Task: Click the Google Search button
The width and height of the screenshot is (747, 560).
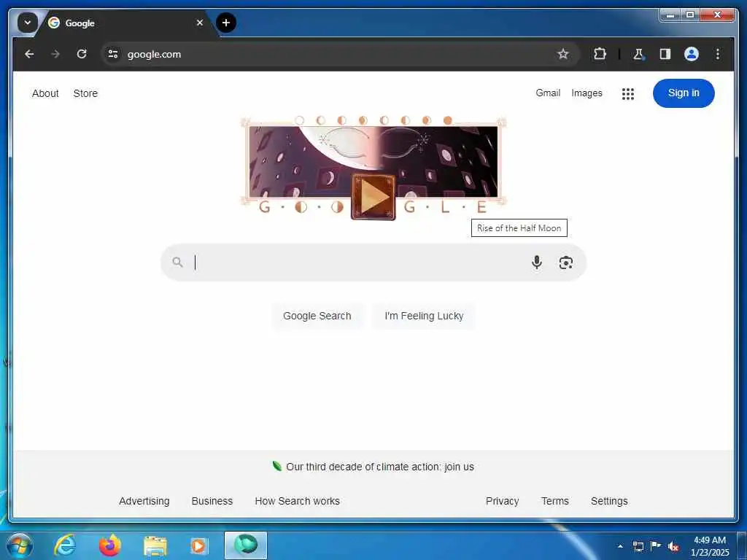Action: (317, 316)
